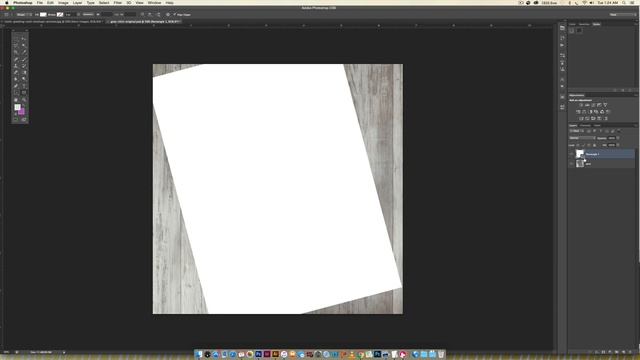Switch to the Channels tab
Screen dimensions: 640x360
585,125
